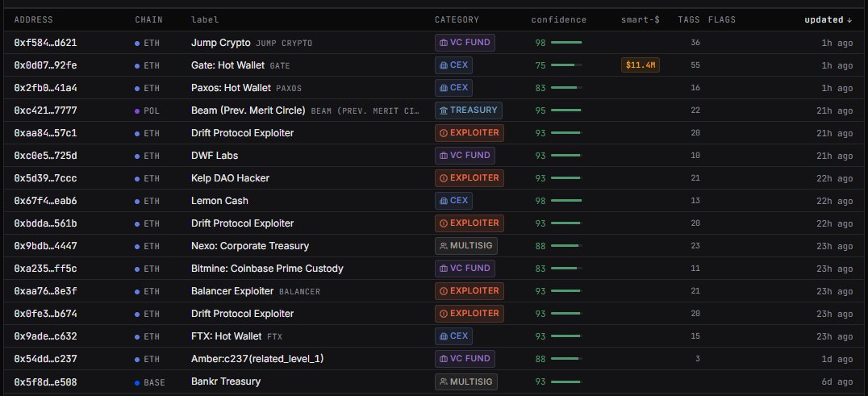Screen dimensions: 868x396
Task: Select the Bankr Treasury label
Action: click(x=225, y=381)
